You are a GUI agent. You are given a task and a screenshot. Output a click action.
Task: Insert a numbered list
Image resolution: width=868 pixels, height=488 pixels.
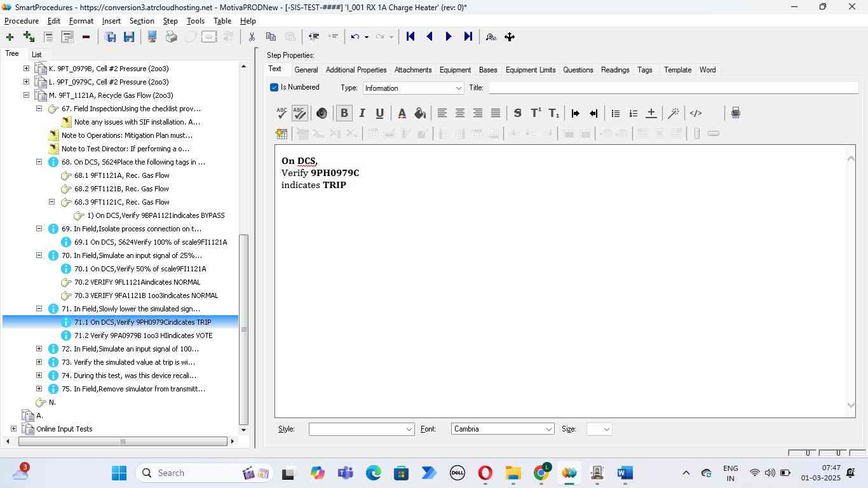click(x=633, y=113)
